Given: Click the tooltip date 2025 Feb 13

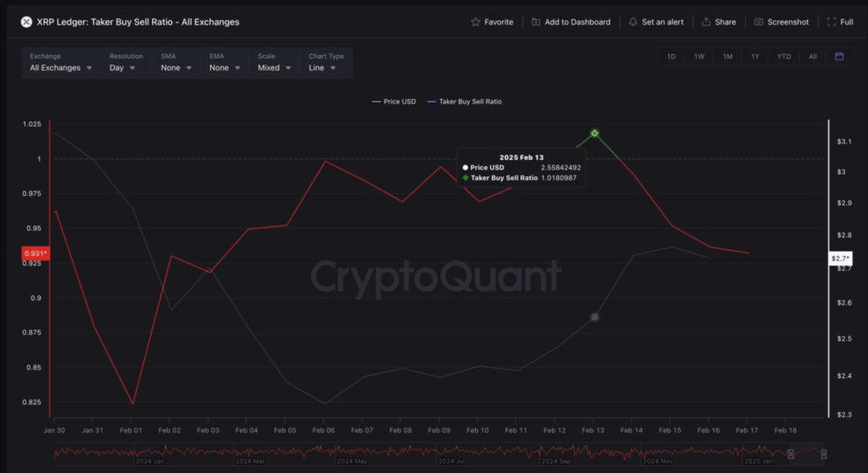Looking at the screenshot, I should point(521,158).
